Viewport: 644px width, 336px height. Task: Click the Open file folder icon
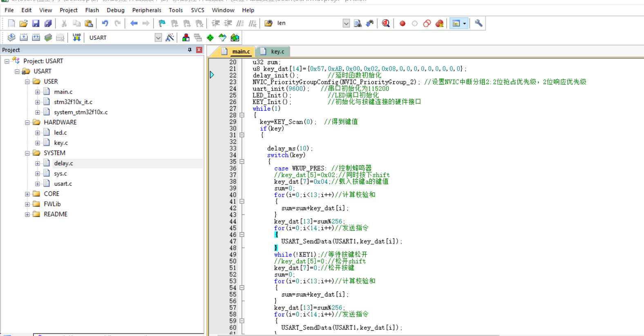point(23,23)
